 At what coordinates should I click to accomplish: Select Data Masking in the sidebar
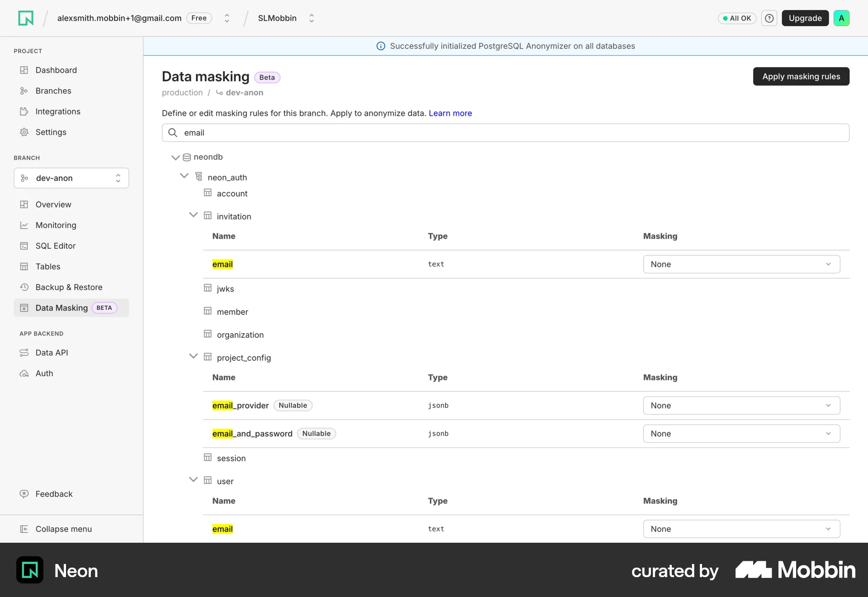click(71, 308)
